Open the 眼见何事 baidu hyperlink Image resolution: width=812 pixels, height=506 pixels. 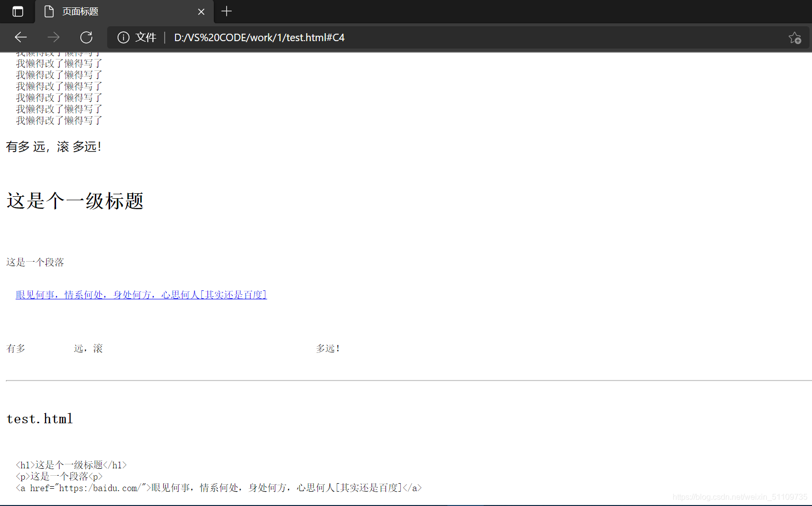point(140,294)
